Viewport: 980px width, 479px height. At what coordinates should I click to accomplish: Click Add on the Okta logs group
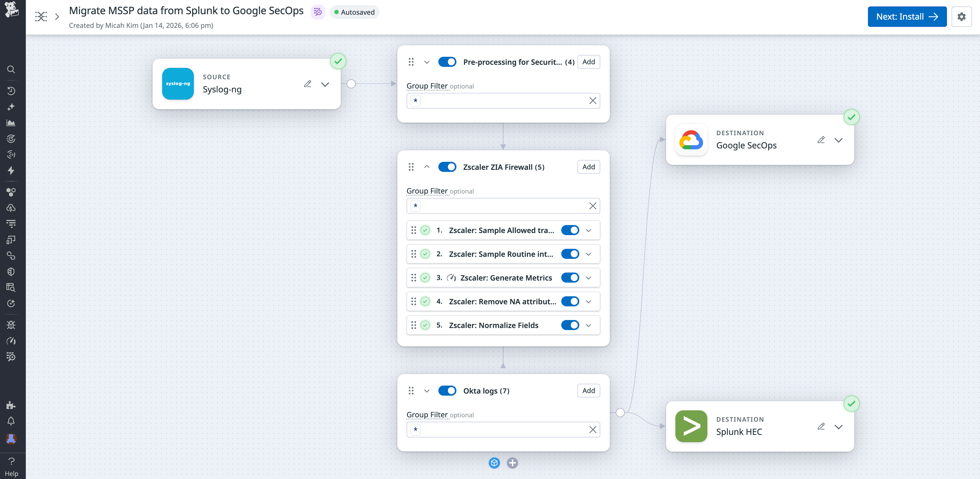588,390
